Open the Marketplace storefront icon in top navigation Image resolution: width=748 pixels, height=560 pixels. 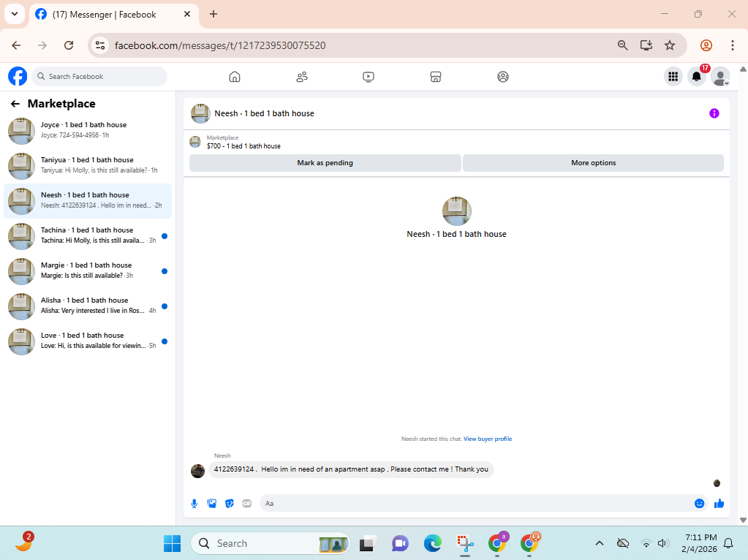coord(436,77)
